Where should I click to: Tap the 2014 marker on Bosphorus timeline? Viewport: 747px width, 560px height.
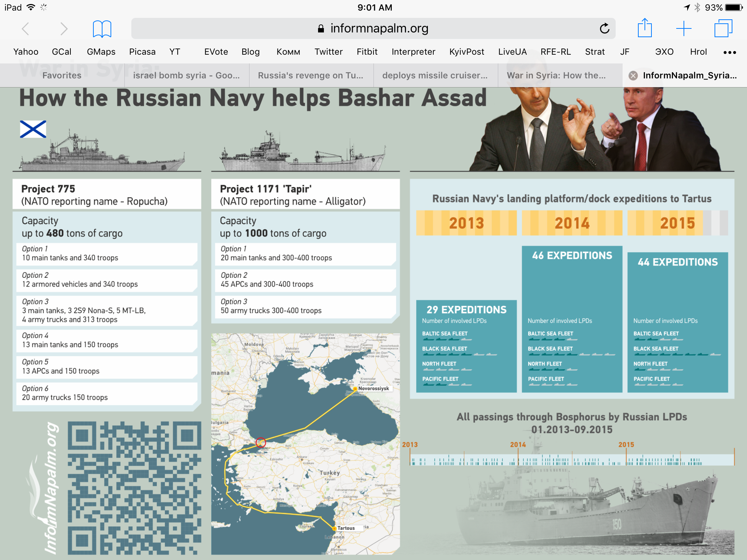tap(518, 445)
